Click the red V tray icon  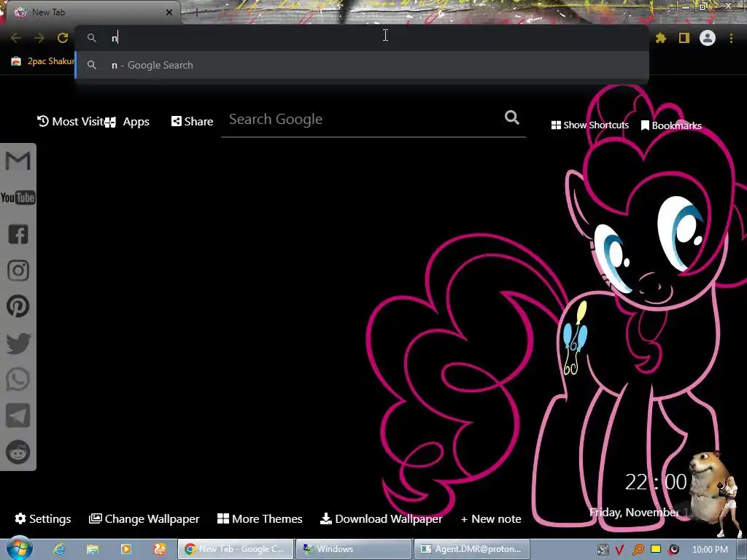tap(619, 550)
